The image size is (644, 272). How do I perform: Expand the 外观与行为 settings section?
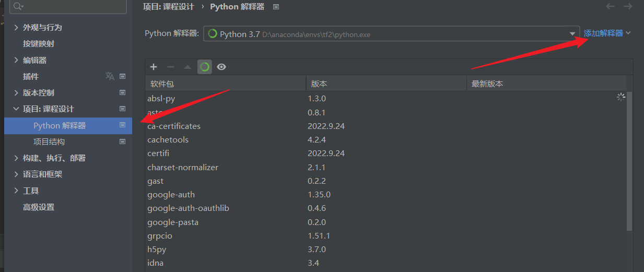coord(16,28)
